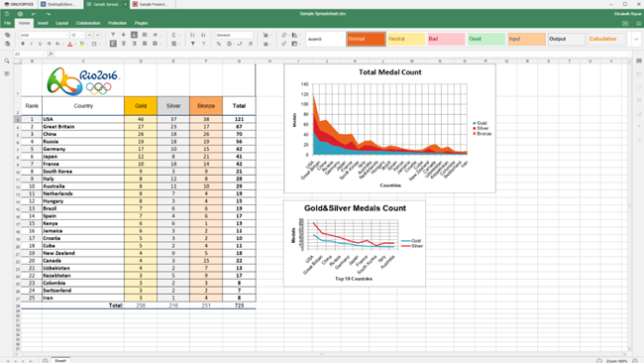Switch to the Layout tab
Screen dimensions: 644x363
click(62, 24)
